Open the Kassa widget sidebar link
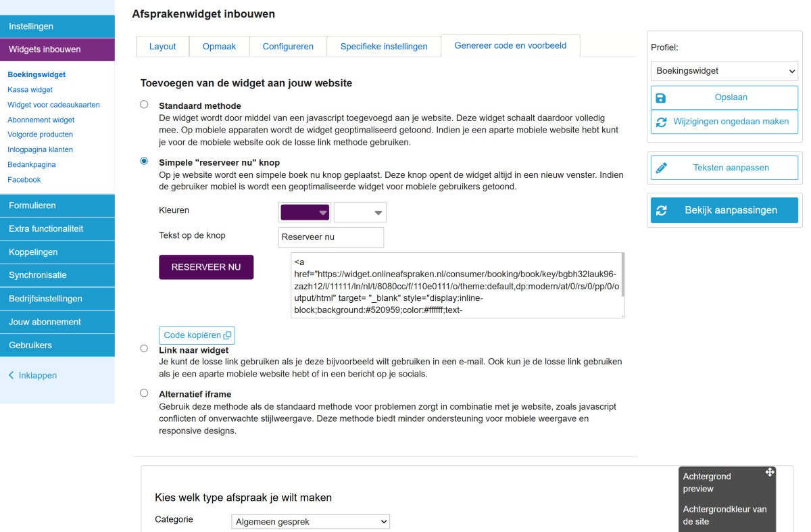This screenshot has width=811, height=532. pos(30,89)
